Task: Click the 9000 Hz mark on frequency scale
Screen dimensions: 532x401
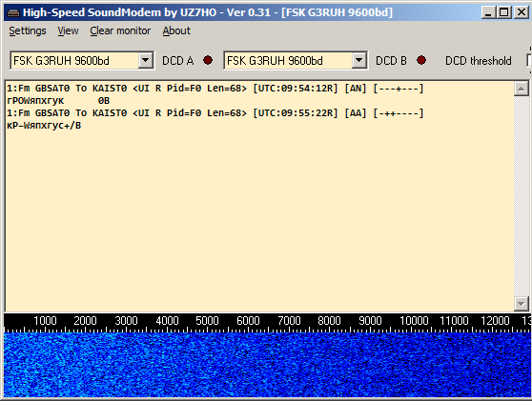Action: [x=370, y=321]
